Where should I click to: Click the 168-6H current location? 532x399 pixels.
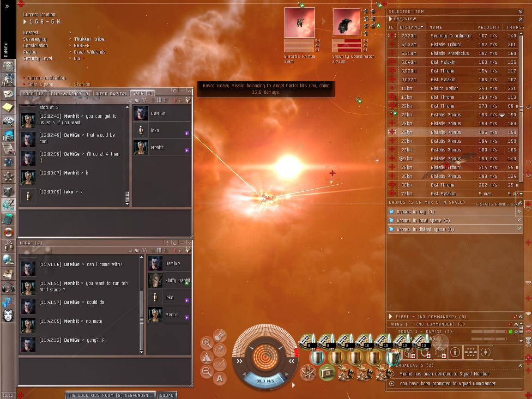(x=45, y=22)
